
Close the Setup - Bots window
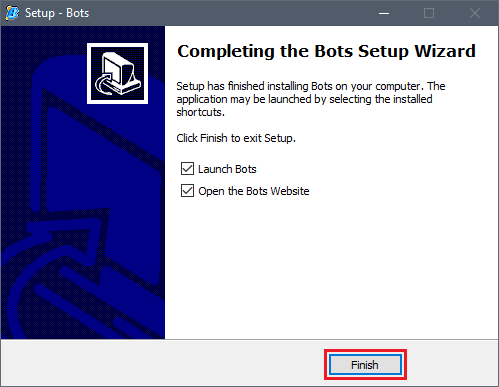(475, 13)
